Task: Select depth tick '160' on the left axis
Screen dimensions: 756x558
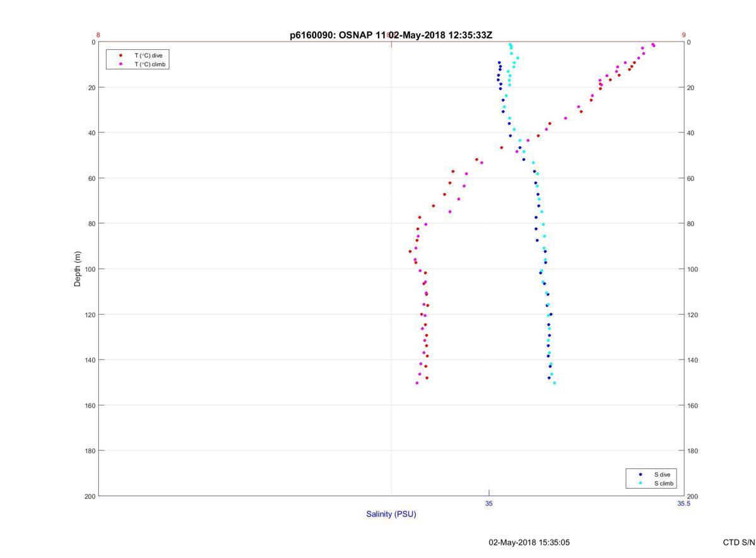Action: click(89, 405)
